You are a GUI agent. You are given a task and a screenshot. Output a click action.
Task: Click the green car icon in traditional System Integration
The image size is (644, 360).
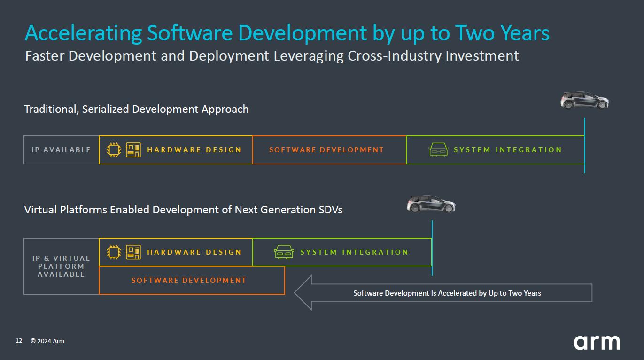point(438,150)
